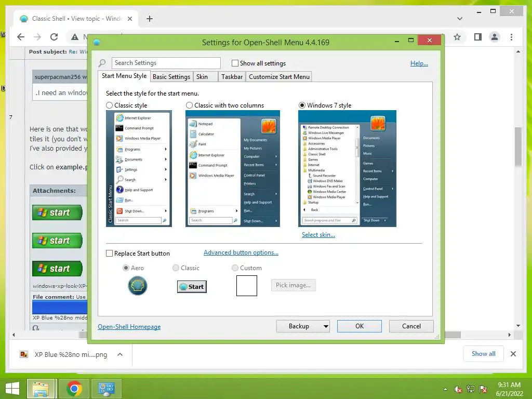This screenshot has width=532, height=399.
Task: Open the Windows Start button on taskbar
Action: (x=12, y=389)
